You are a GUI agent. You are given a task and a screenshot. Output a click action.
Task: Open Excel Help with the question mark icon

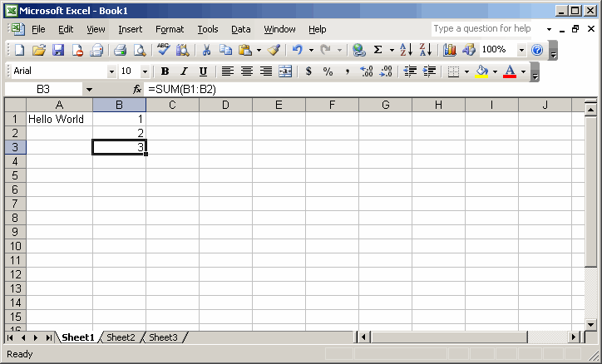click(537, 50)
